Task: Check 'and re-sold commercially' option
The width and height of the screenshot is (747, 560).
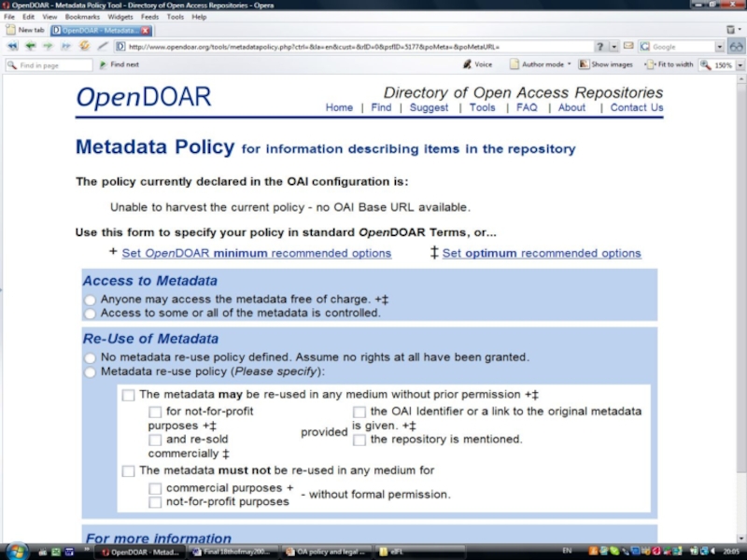Action: [155, 440]
